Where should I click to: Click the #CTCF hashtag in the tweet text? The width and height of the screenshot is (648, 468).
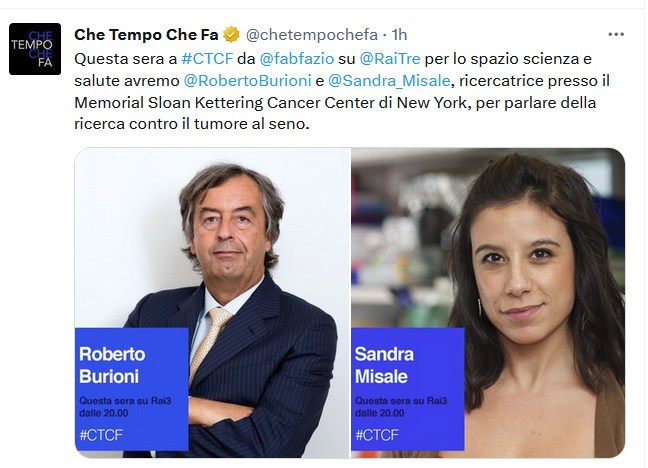pos(207,57)
